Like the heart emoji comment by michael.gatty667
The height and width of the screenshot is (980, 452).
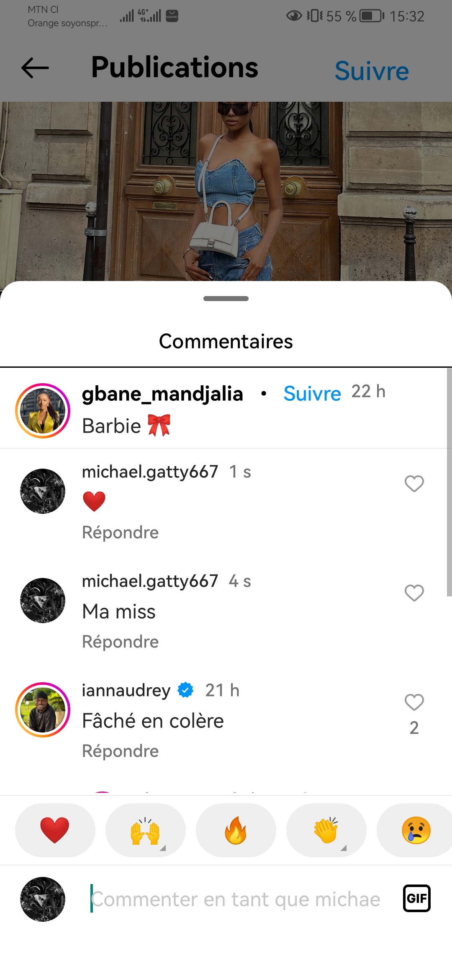pyautogui.click(x=414, y=484)
